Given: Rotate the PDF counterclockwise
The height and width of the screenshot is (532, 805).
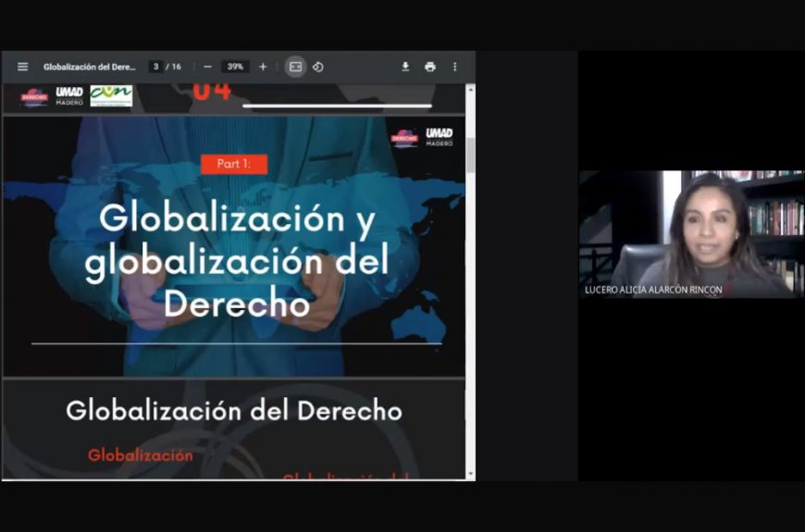Looking at the screenshot, I should (x=317, y=67).
